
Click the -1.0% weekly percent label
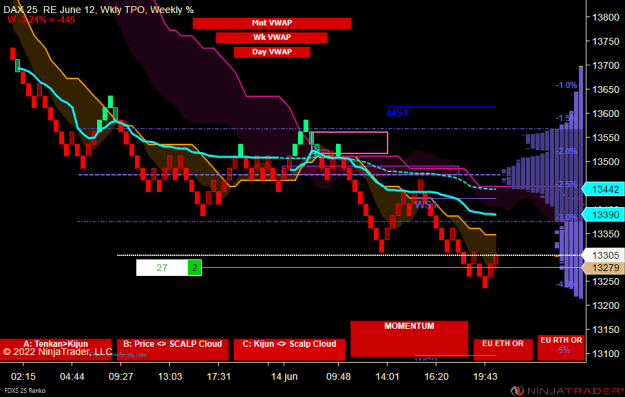(566, 85)
